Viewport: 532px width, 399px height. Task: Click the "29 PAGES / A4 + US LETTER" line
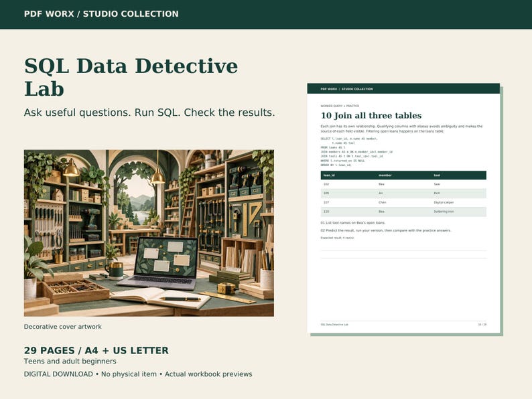coord(96,351)
